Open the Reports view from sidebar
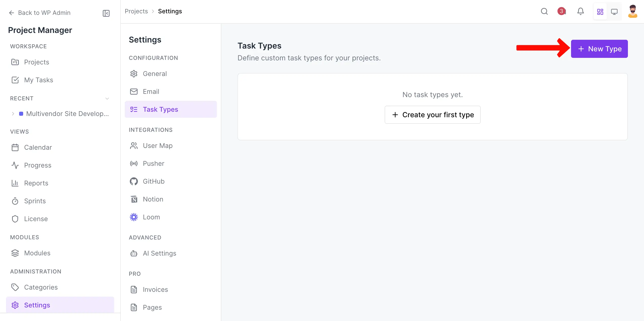This screenshot has width=644, height=321. point(36,183)
